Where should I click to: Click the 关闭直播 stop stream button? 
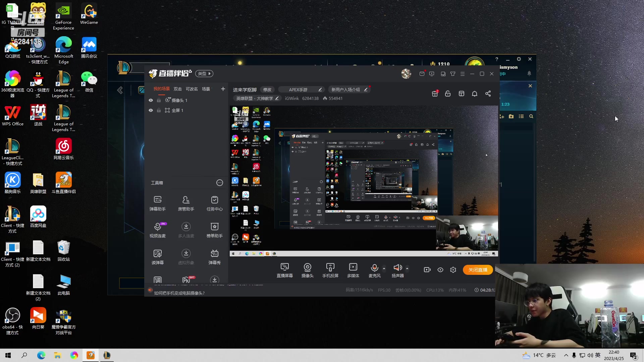pos(478,270)
